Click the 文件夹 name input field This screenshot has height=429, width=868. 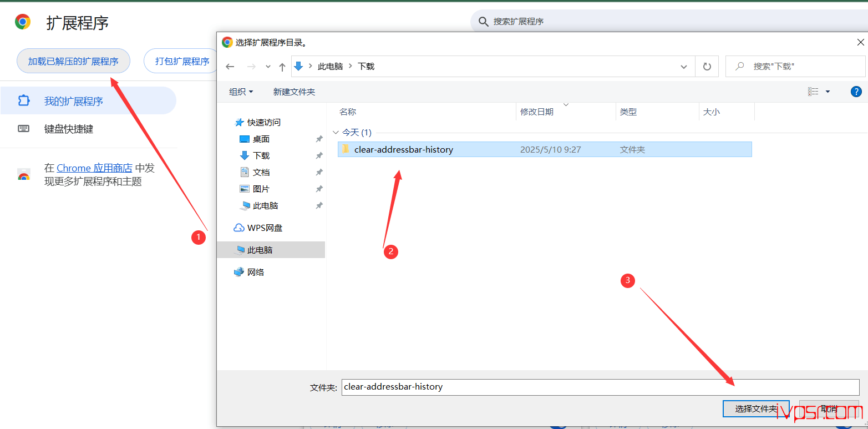click(x=600, y=387)
